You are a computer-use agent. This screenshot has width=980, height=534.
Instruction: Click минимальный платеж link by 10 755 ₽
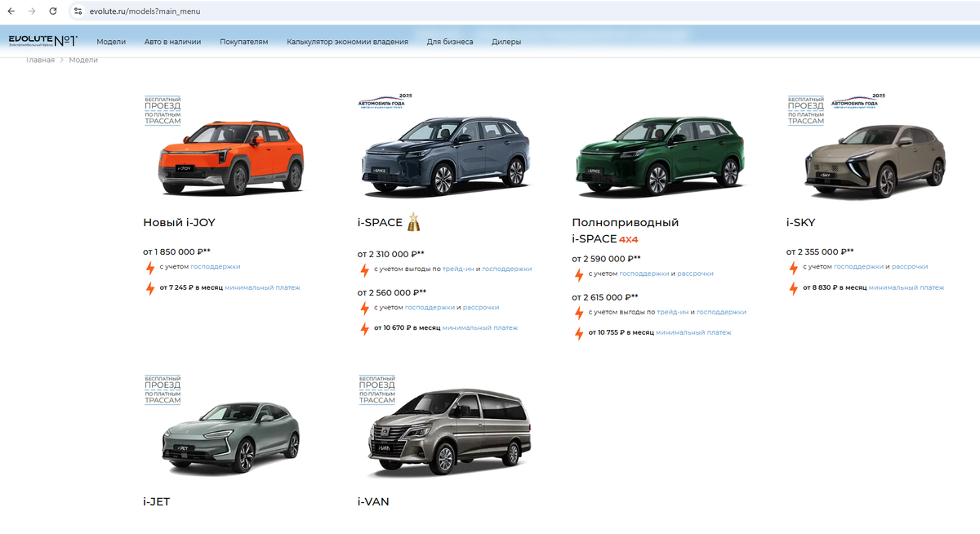tap(694, 333)
